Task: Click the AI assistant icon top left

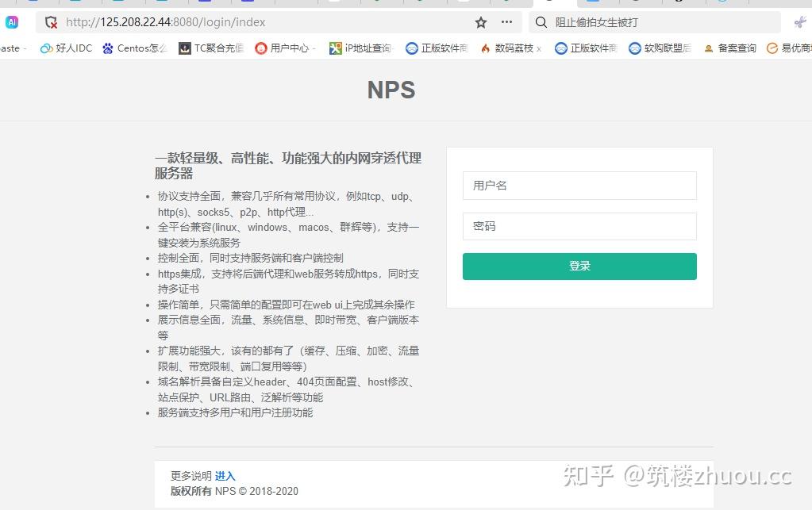Action: tap(11, 22)
